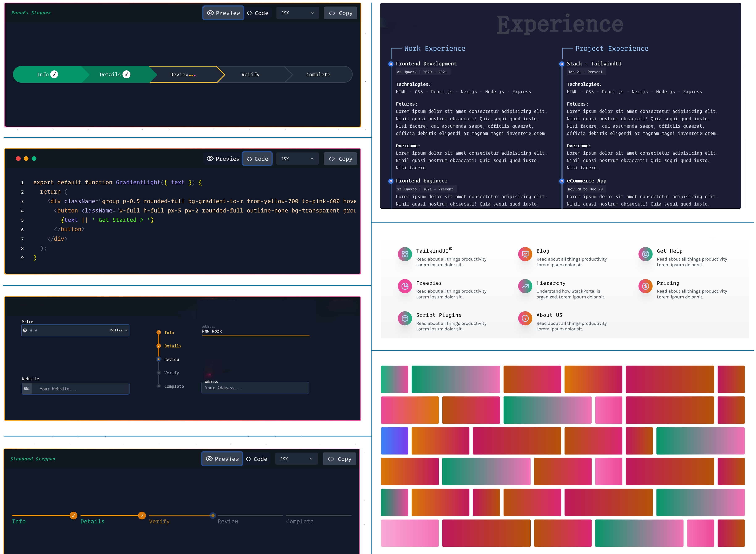
Task: Open the Blog link
Action: tap(543, 251)
